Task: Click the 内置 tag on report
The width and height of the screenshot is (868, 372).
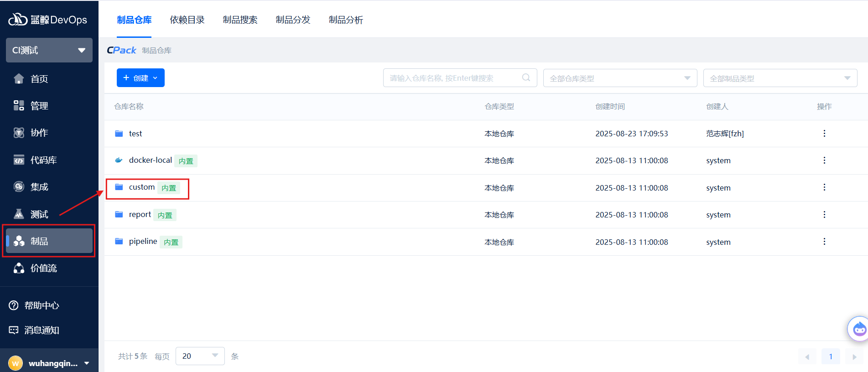Action: [x=165, y=215]
